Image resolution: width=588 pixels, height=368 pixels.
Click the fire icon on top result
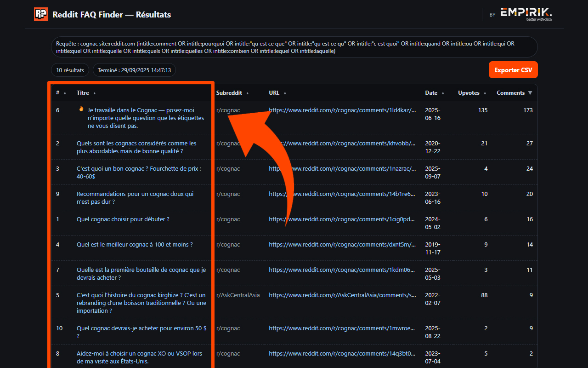tap(81, 109)
